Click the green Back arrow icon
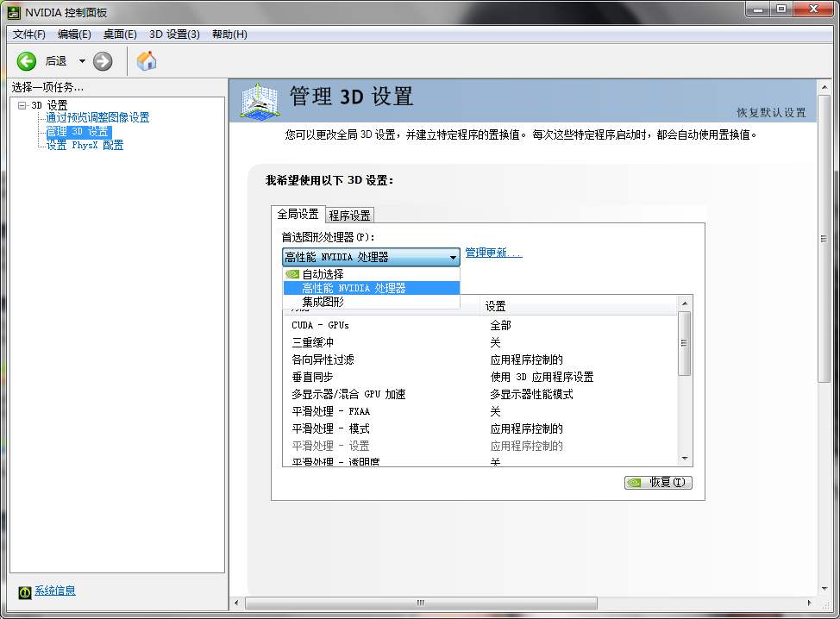This screenshot has height=619, width=840. (x=26, y=61)
